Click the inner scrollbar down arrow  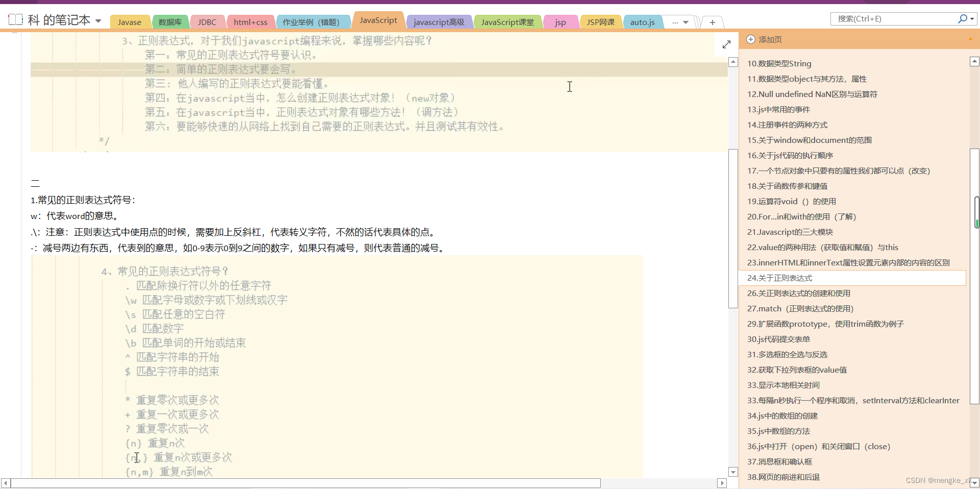point(733,472)
